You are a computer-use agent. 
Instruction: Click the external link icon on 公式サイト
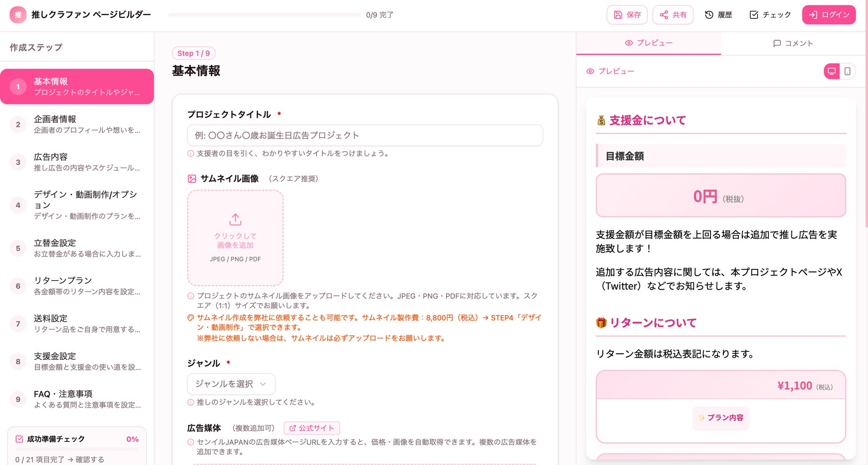[292, 428]
